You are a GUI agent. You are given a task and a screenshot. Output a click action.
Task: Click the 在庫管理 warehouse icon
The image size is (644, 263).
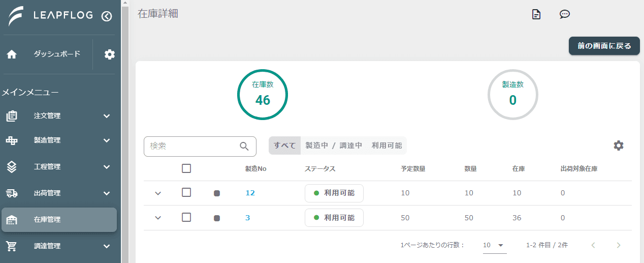point(12,220)
